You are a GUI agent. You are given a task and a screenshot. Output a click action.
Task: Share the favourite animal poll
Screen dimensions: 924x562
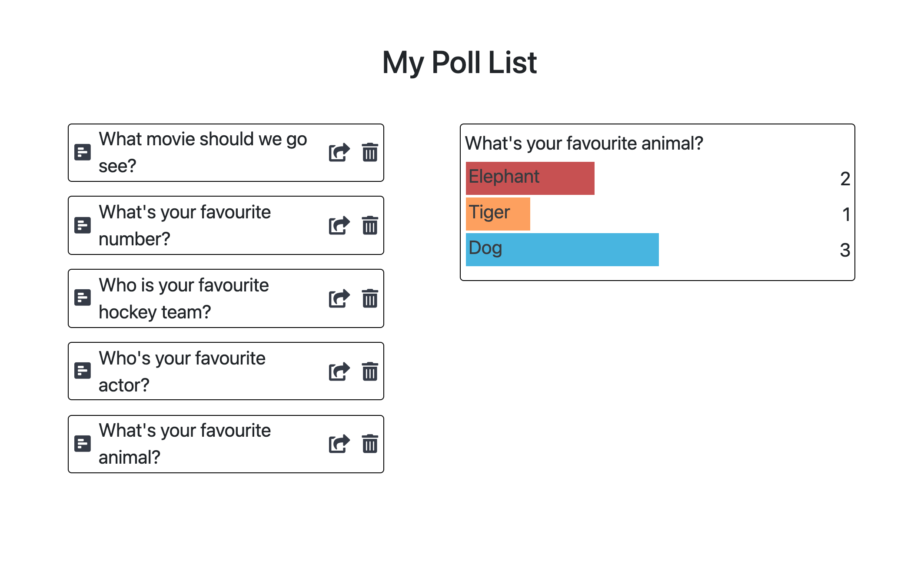339,444
